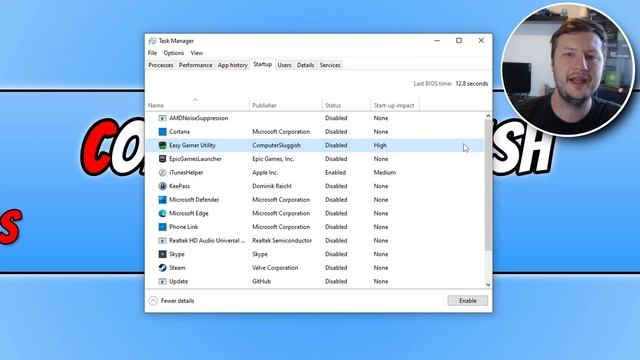Image resolution: width=640 pixels, height=360 pixels.
Task: Click the Medium start-up impact value
Action: 385,172
